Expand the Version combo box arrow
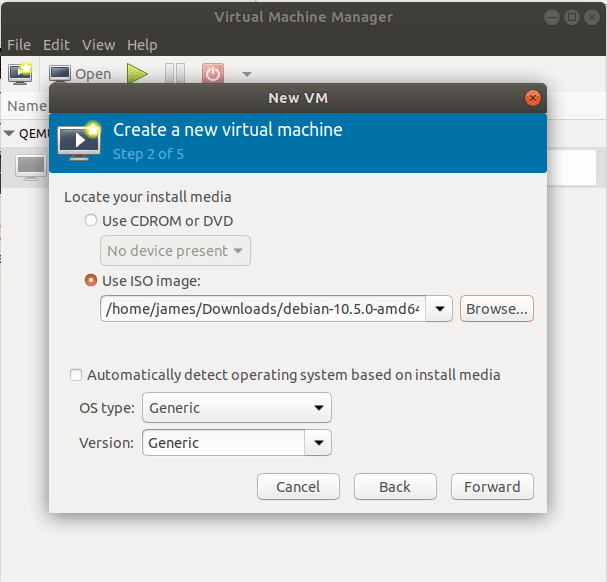Viewport: 607px width, 582px height. tap(318, 442)
